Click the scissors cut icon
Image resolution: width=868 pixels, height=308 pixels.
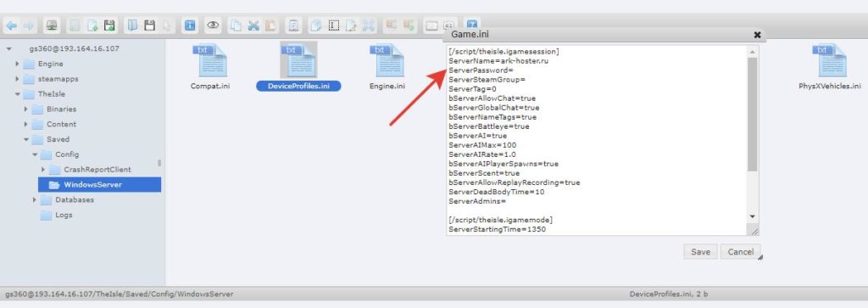253,25
